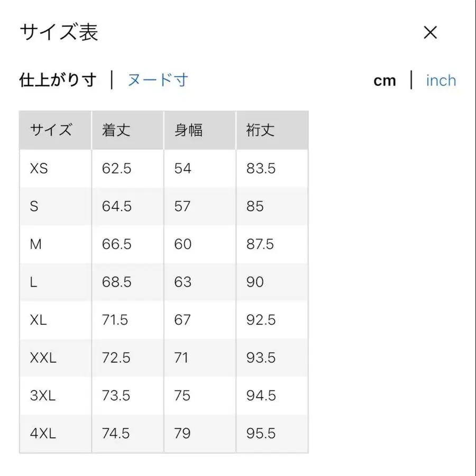Click the 62.5 着丈 value for XS
The height and width of the screenshot is (476, 476).
[x=115, y=168]
